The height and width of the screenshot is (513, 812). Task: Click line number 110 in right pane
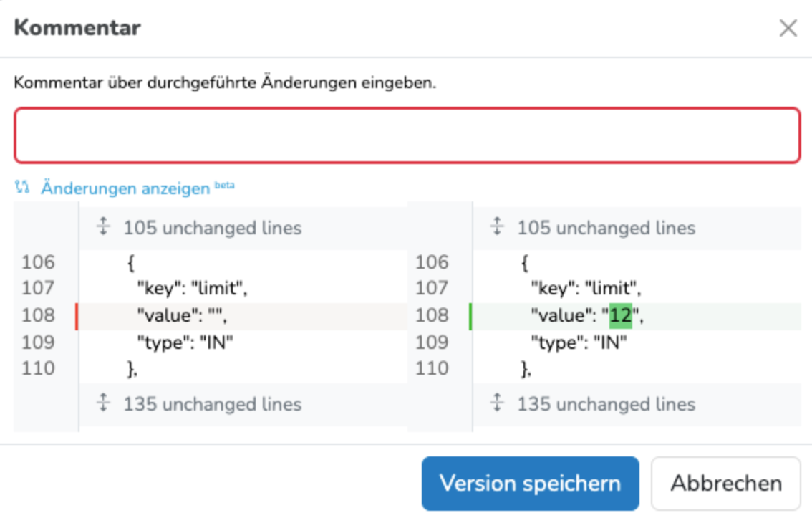(432, 369)
